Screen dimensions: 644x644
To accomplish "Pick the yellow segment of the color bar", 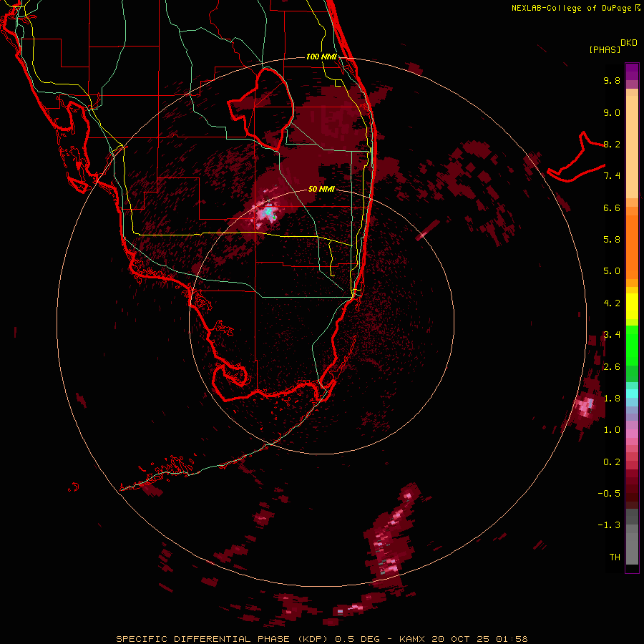I will [632, 306].
